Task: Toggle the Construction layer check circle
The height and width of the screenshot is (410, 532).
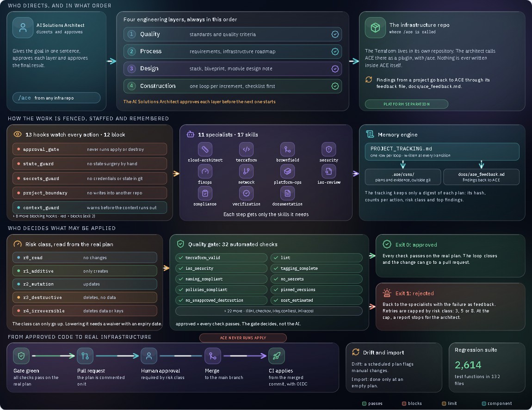Action: (335, 86)
